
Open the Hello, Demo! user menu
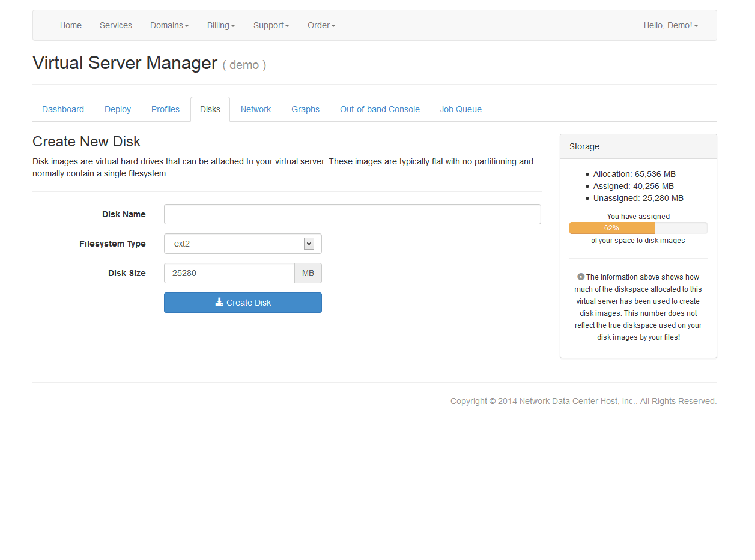click(670, 25)
